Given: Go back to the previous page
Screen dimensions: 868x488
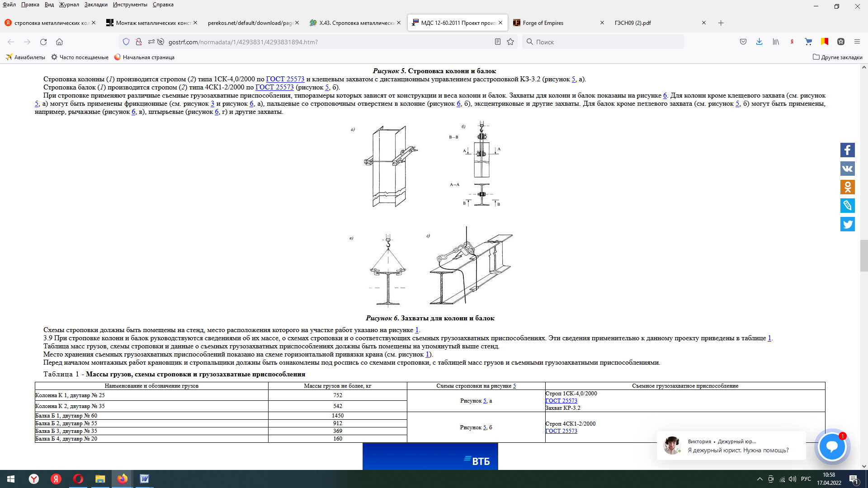Looking at the screenshot, I should click(x=11, y=42).
